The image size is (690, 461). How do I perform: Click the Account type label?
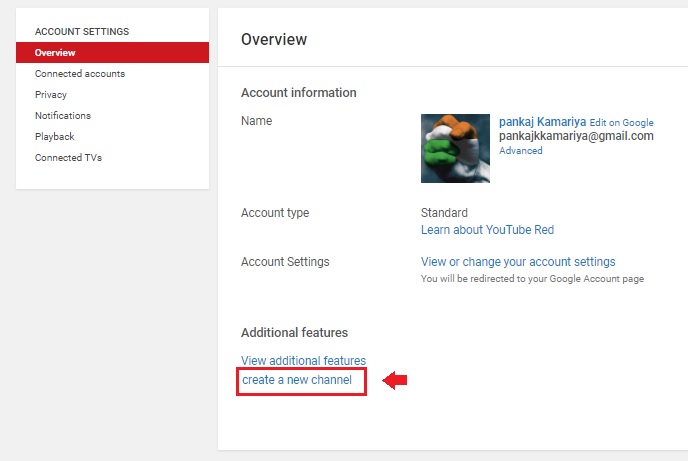click(275, 213)
